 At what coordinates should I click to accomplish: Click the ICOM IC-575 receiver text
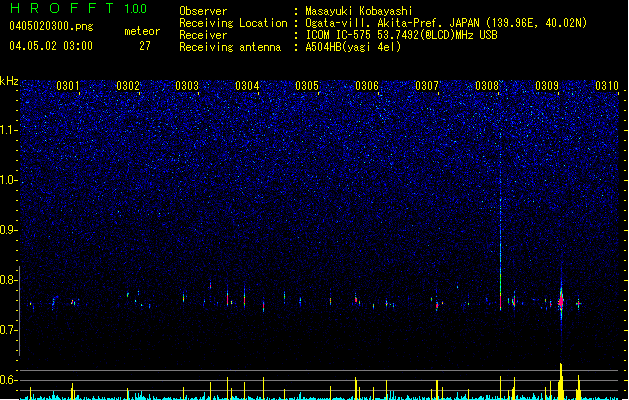[x=401, y=35]
